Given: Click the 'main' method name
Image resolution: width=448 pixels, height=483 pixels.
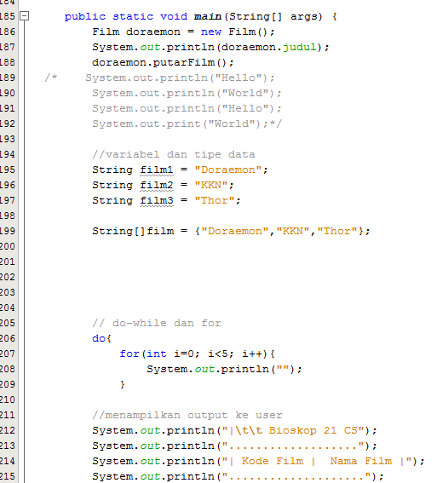Looking at the screenshot, I should pyautogui.click(x=208, y=16).
